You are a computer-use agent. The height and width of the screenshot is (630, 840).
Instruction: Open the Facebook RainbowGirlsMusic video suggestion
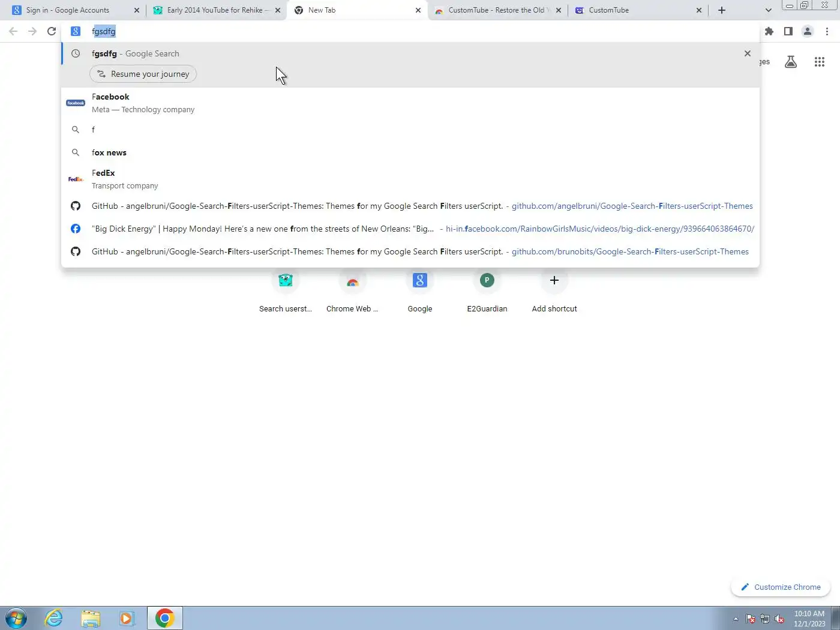[410, 229]
